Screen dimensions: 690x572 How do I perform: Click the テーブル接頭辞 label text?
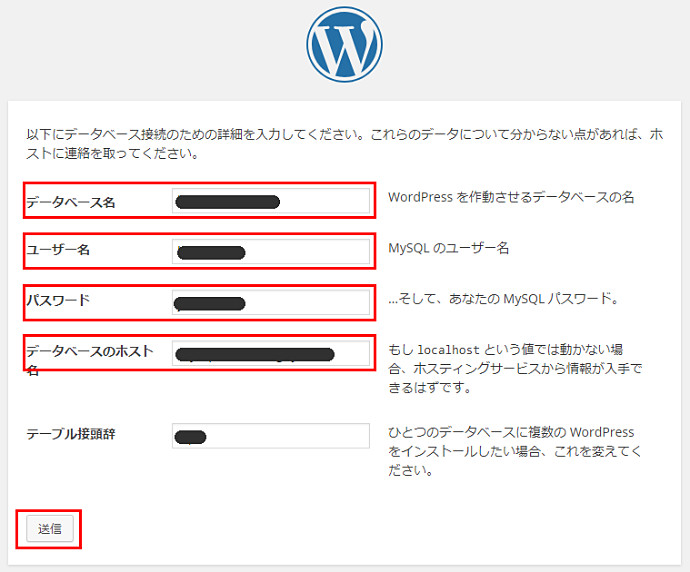point(71,434)
